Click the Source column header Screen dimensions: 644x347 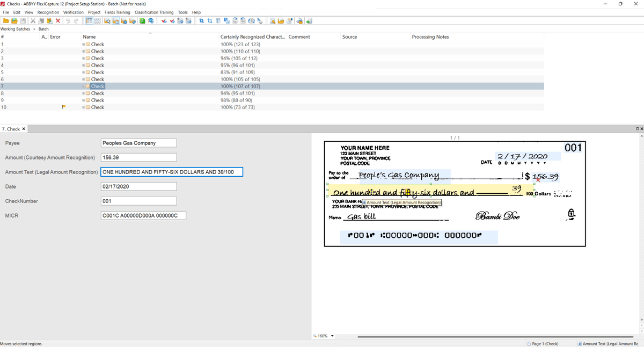pos(349,37)
